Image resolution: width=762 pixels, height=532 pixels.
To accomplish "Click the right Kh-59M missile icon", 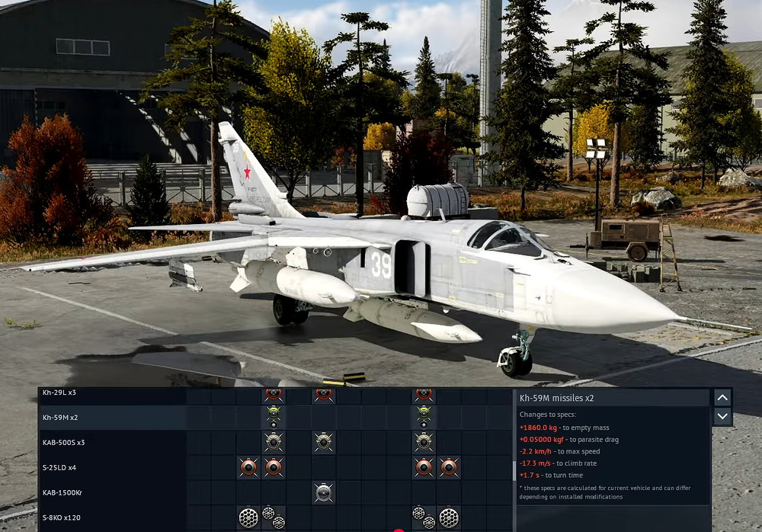I will pos(424,417).
